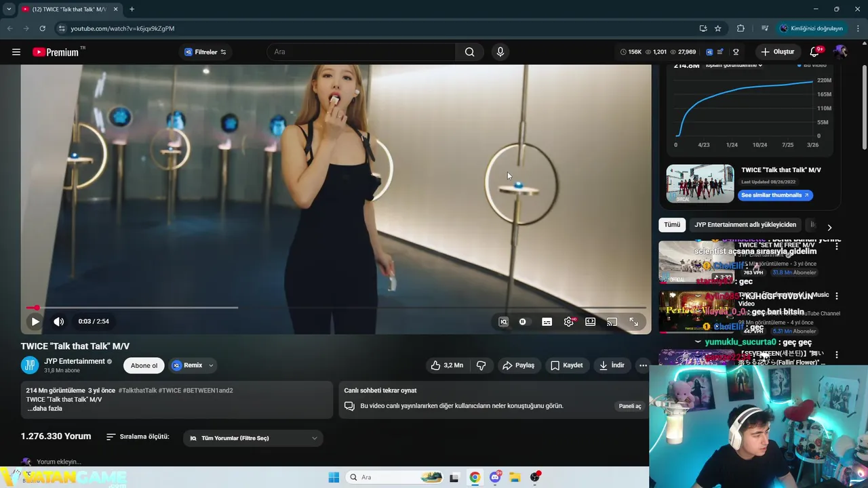Screen dimensions: 868x488
Task: Bookmark this page with the star icon
Action: coord(718,28)
